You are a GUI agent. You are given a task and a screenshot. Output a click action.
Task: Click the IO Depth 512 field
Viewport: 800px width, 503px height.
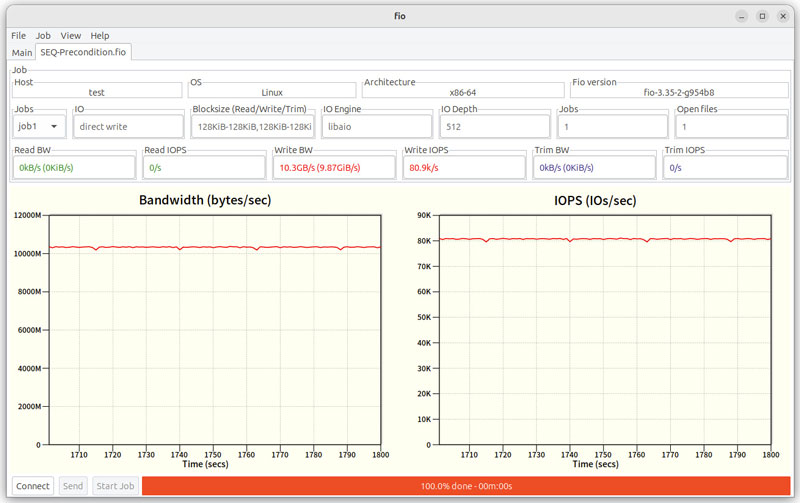point(495,127)
